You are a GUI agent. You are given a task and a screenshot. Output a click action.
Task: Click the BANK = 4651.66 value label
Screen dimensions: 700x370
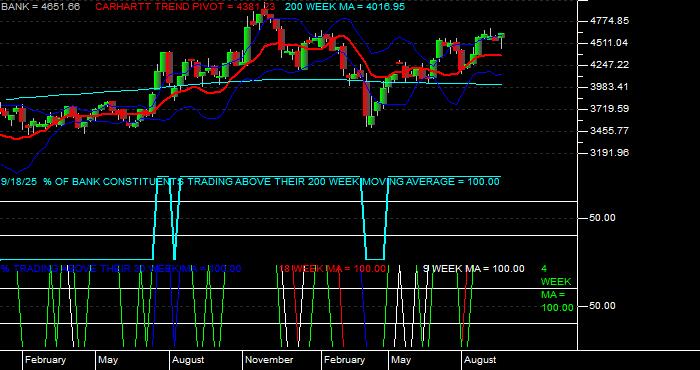40,7
